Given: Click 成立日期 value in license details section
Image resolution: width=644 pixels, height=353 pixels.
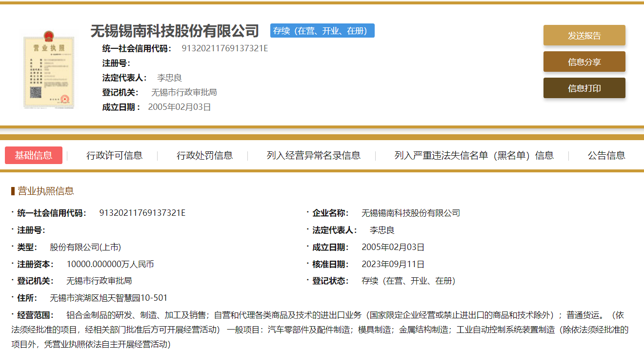Looking at the screenshot, I should click(x=393, y=247).
